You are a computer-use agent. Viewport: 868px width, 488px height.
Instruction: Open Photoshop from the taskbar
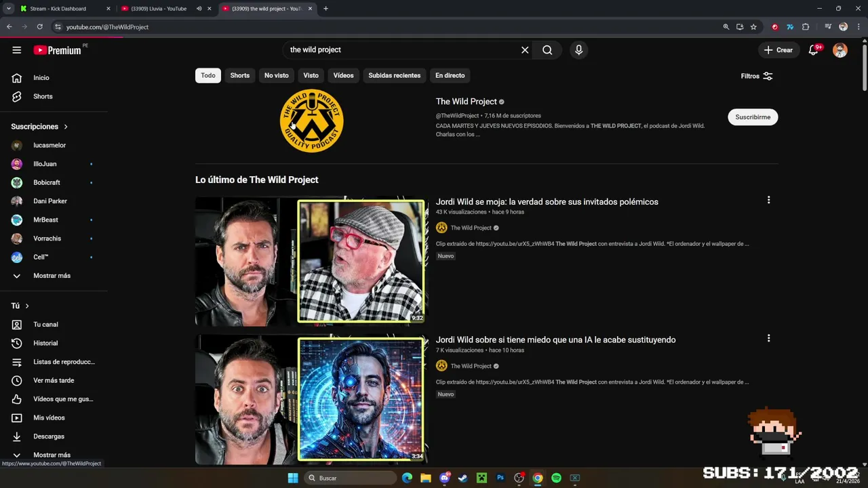(500, 478)
